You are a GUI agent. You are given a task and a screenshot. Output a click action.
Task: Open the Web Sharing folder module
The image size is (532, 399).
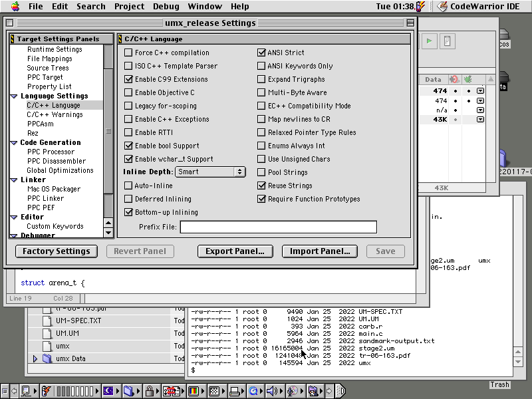coord(315,391)
